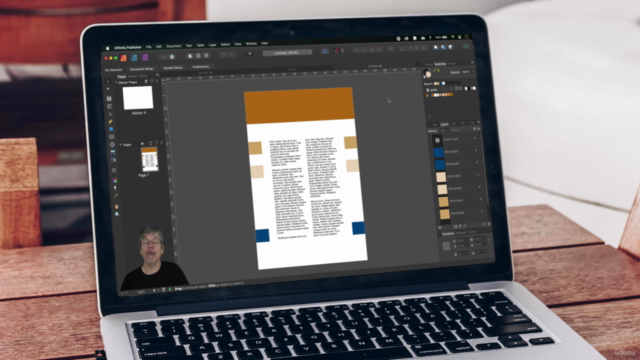Select the Artistic Text tool
The image size is (640, 360).
[x=110, y=114]
